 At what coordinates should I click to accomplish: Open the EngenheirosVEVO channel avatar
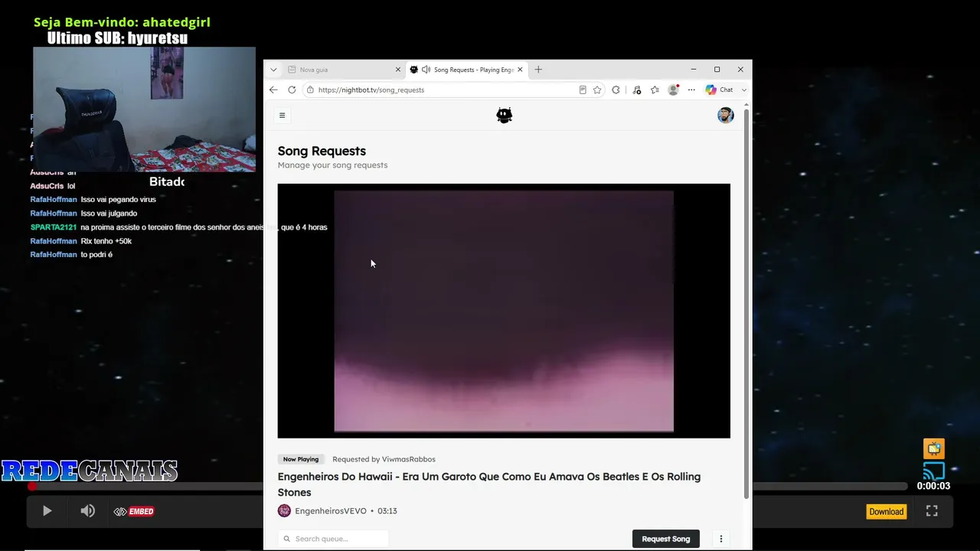[x=284, y=510]
